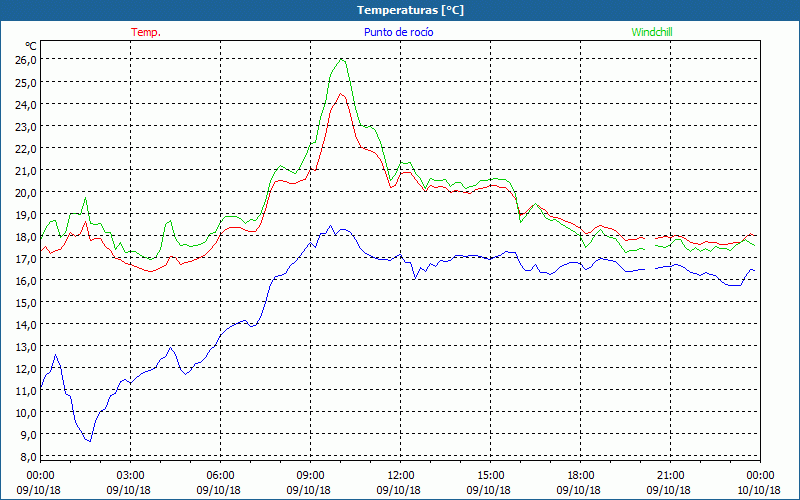The image size is (800, 500).
Task: Click the 10/10/18 date label
Action: [759, 490]
